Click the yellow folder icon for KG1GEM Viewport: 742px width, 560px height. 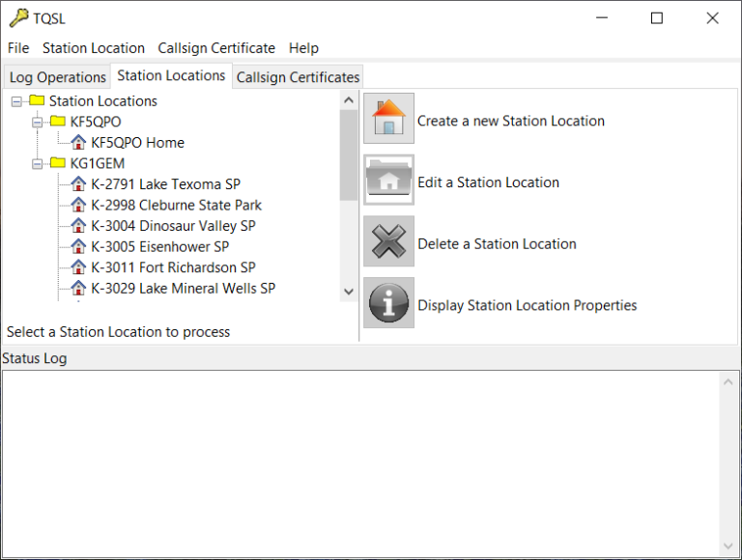(58, 163)
